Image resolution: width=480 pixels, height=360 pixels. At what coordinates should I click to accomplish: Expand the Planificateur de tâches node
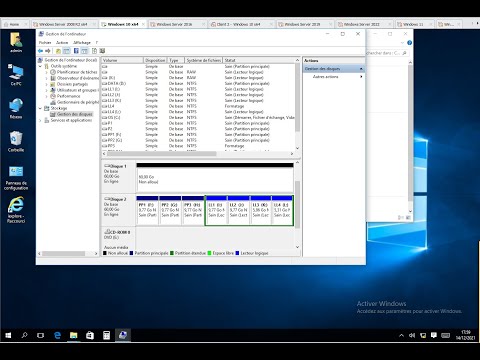(46, 72)
